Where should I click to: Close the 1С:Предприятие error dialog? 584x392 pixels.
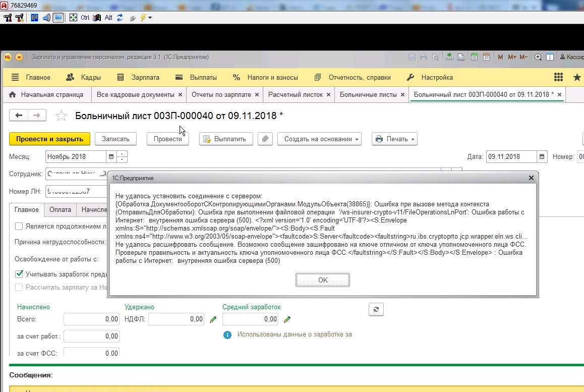531,178
